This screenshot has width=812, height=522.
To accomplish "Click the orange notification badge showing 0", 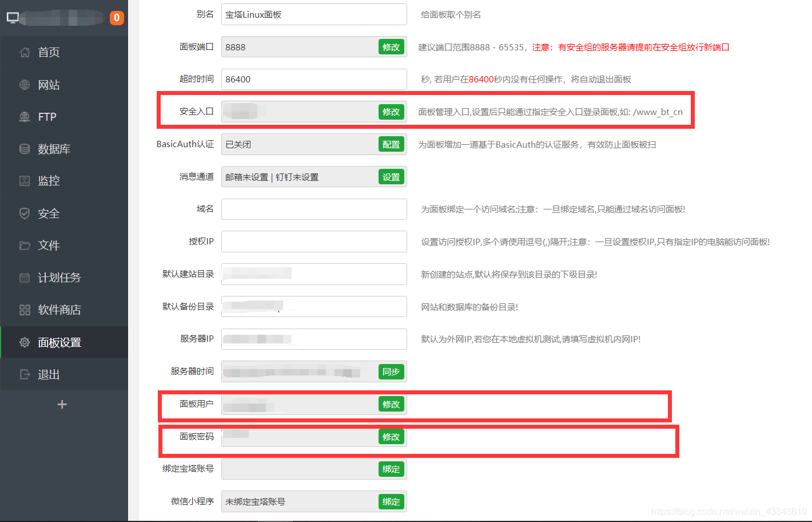I will coord(117,18).
